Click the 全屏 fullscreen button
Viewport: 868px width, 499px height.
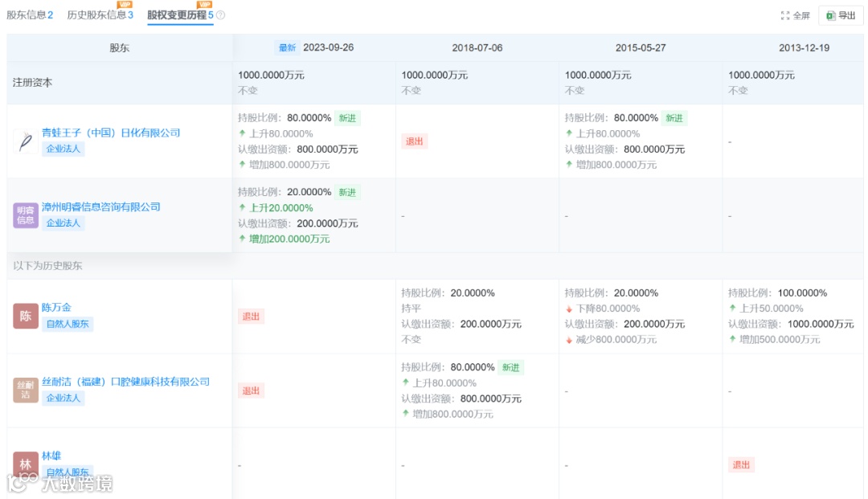pos(796,15)
